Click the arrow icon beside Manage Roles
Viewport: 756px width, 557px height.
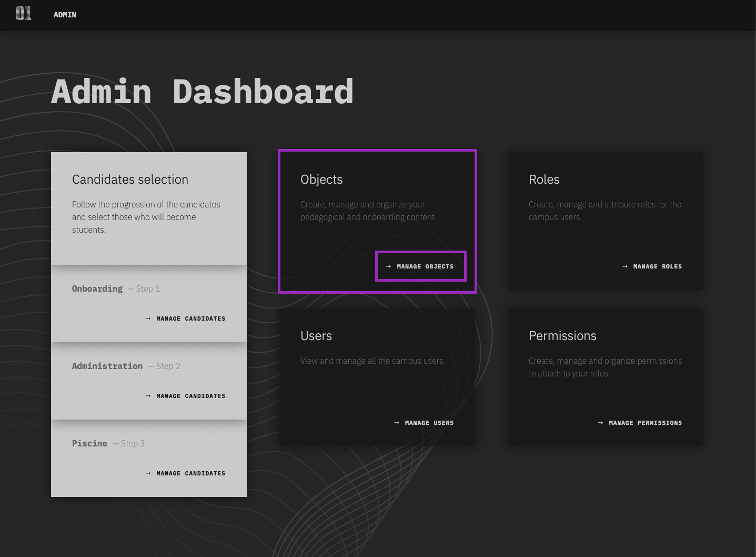click(625, 266)
